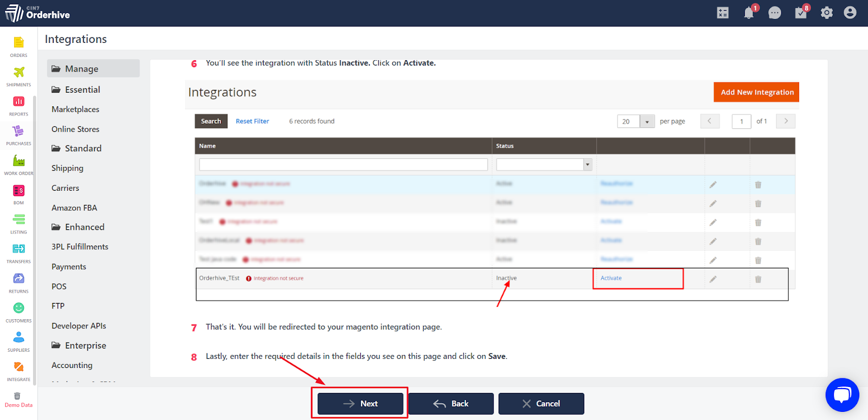The width and height of the screenshot is (868, 420).
Task: Launch the live chat support widget
Action: point(842,395)
